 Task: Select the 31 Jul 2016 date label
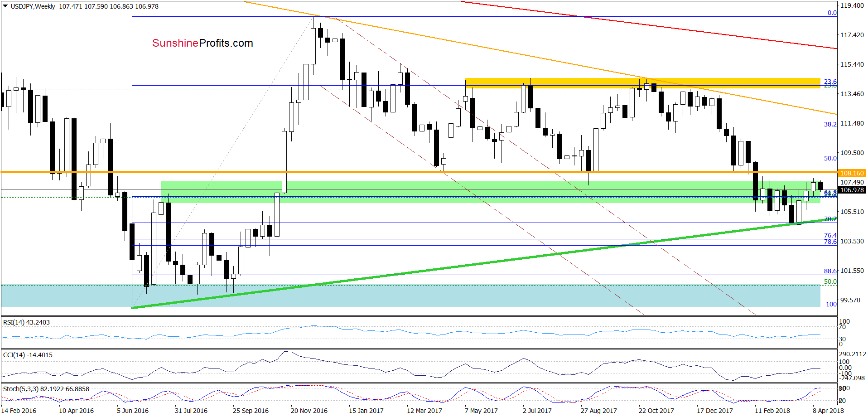[x=191, y=411]
